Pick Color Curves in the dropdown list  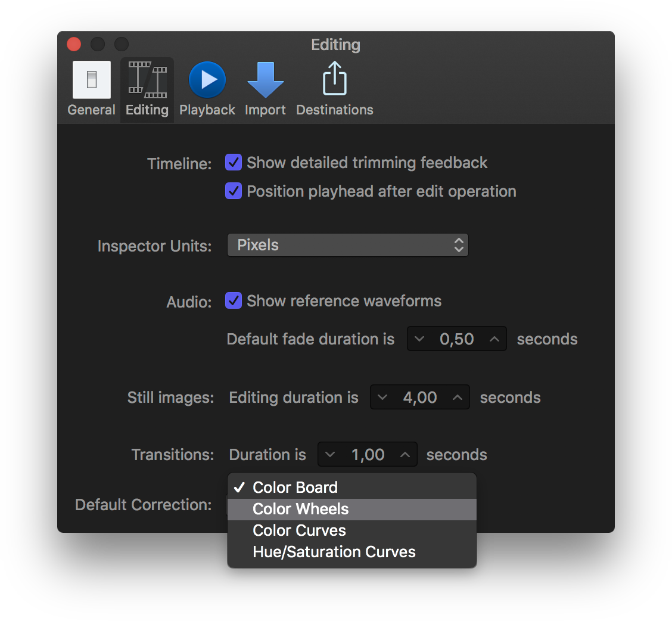coord(352,530)
